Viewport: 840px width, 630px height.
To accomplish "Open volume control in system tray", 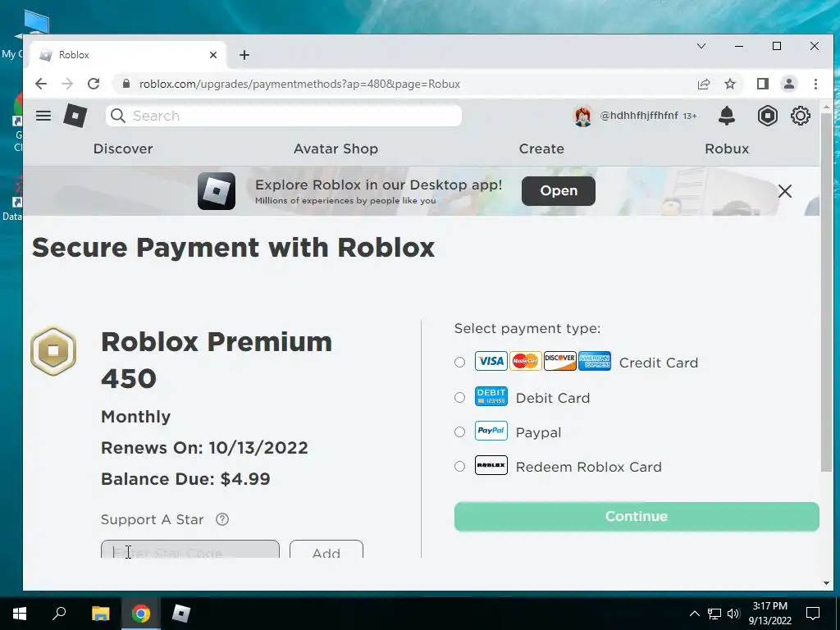I will 733,614.
